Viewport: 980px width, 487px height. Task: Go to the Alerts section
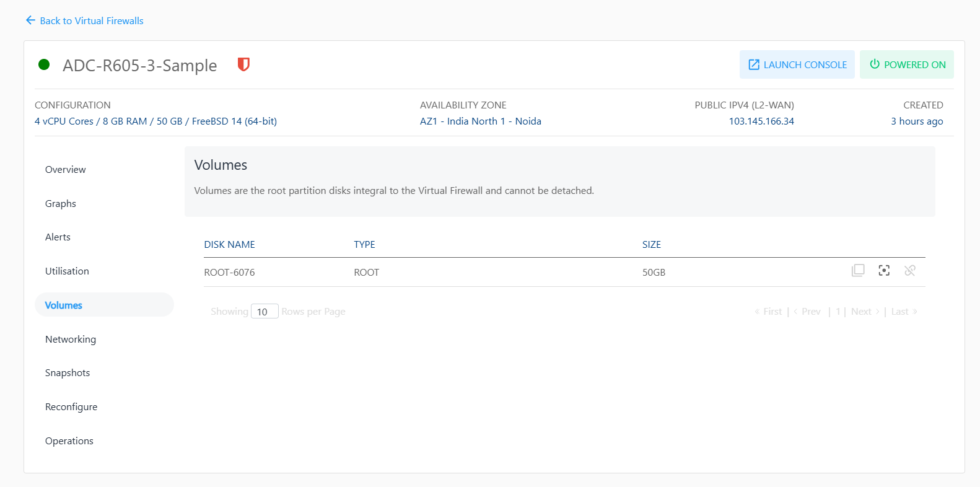pos(58,237)
